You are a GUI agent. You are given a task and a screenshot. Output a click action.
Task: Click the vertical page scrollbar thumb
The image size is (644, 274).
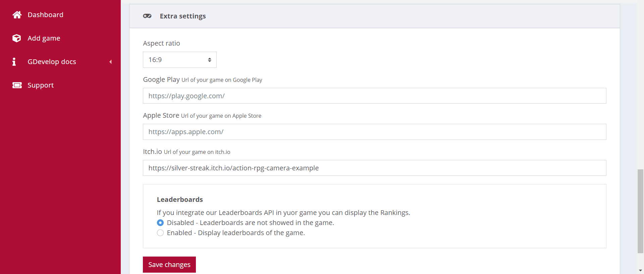pyautogui.click(x=640, y=211)
